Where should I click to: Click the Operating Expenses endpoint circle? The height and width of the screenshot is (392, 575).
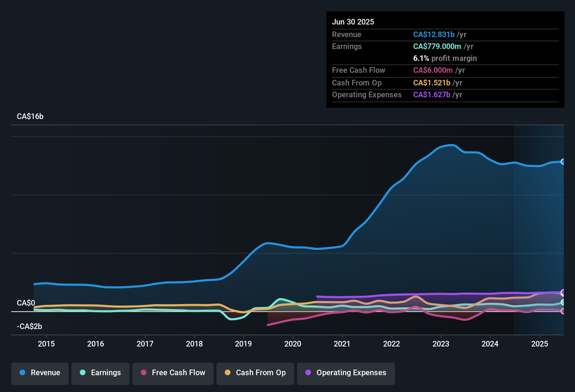coord(563,292)
